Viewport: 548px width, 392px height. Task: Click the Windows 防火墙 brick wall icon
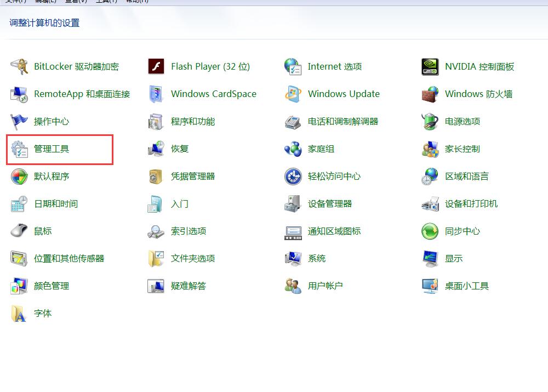coord(430,94)
